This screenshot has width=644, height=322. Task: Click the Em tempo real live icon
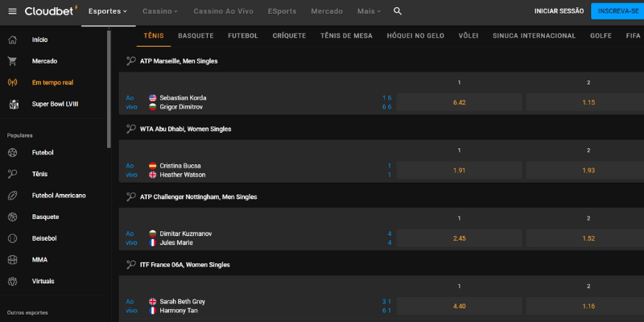[x=12, y=82]
